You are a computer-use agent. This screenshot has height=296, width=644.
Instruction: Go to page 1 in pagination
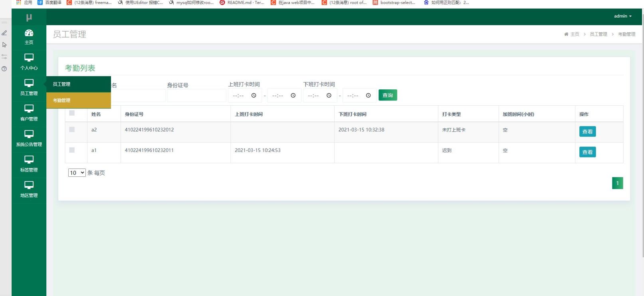(617, 183)
